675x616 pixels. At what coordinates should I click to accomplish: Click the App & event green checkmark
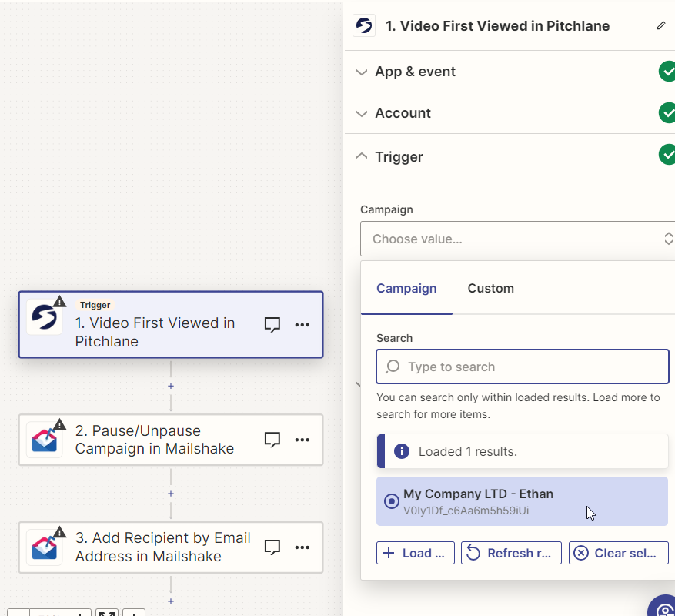667,72
